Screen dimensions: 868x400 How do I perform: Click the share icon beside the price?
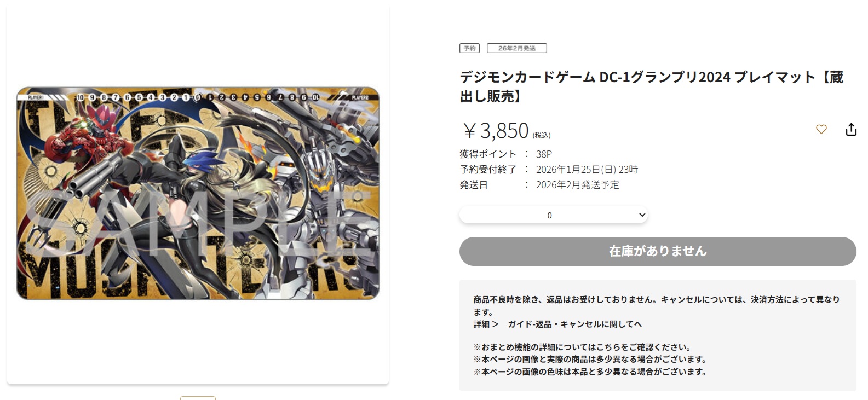pos(851,130)
